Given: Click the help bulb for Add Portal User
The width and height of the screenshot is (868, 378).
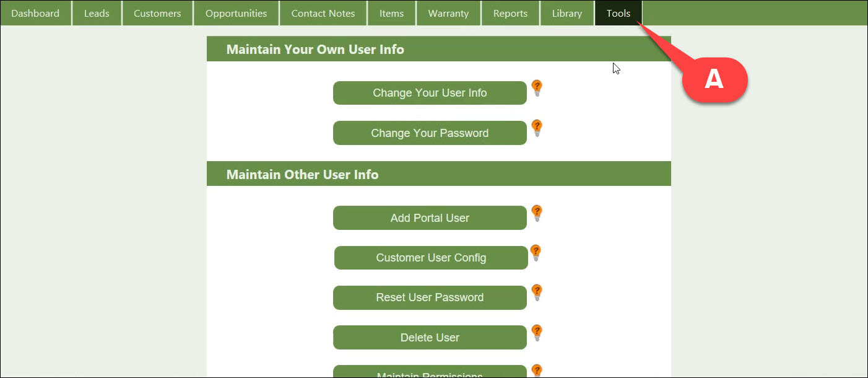Looking at the screenshot, I should [x=537, y=213].
